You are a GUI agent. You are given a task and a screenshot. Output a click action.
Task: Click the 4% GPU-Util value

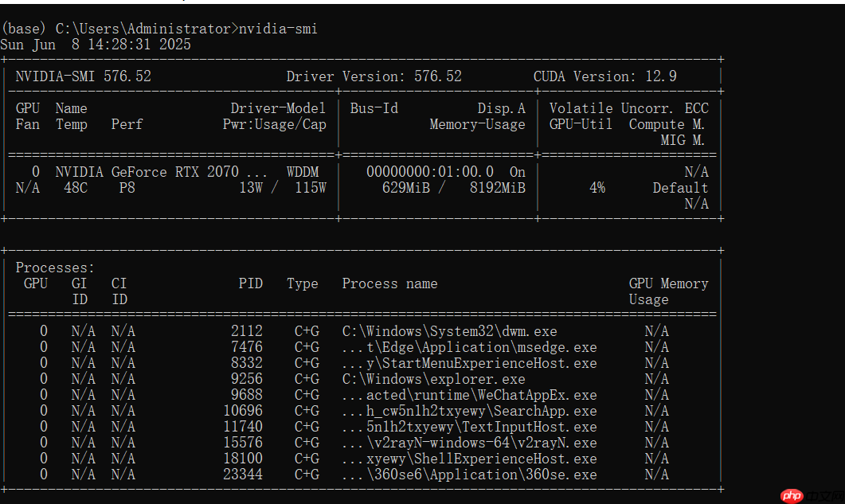[597, 188]
